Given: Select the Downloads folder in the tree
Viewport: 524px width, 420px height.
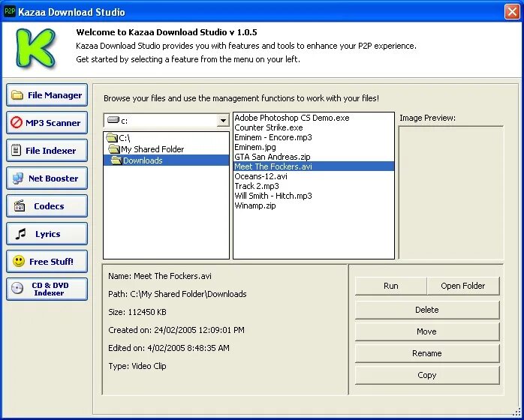Looking at the screenshot, I should [x=166, y=160].
